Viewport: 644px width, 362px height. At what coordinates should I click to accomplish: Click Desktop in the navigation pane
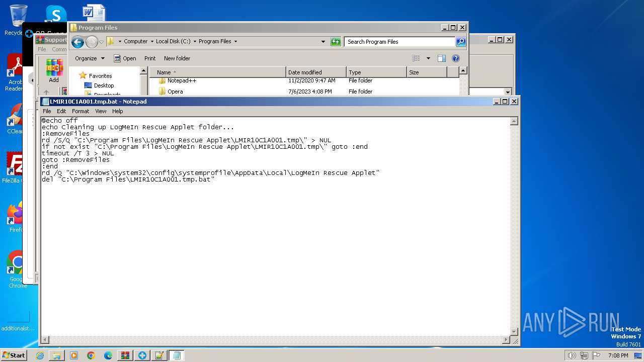point(104,85)
